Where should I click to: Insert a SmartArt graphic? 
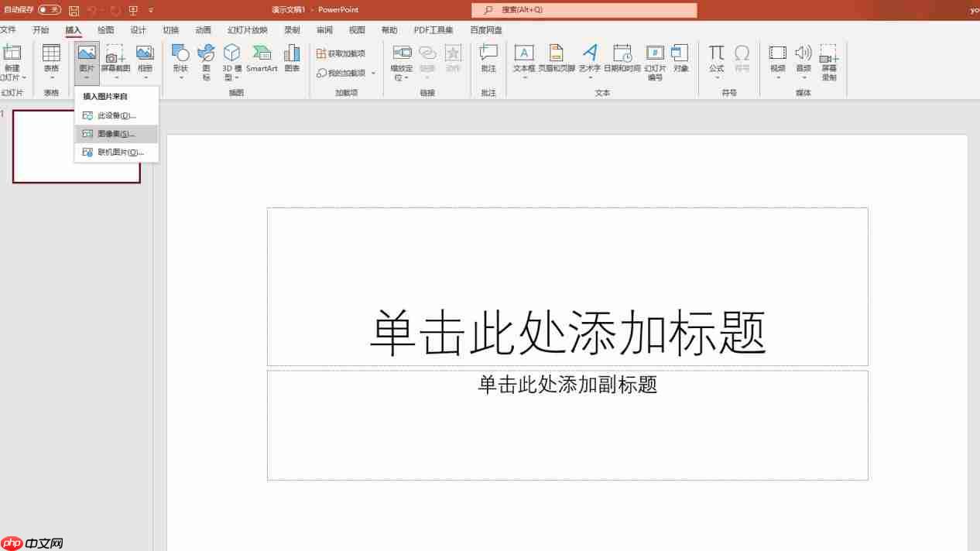[x=262, y=59]
